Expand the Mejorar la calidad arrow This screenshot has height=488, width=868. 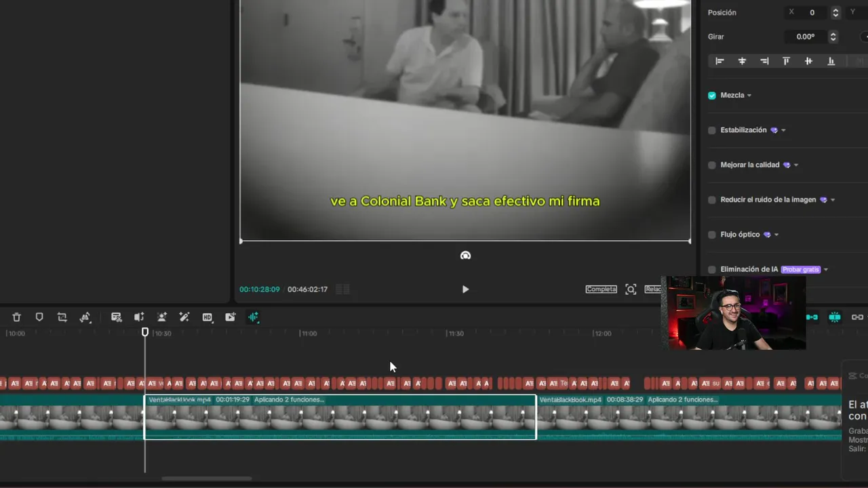(796, 165)
